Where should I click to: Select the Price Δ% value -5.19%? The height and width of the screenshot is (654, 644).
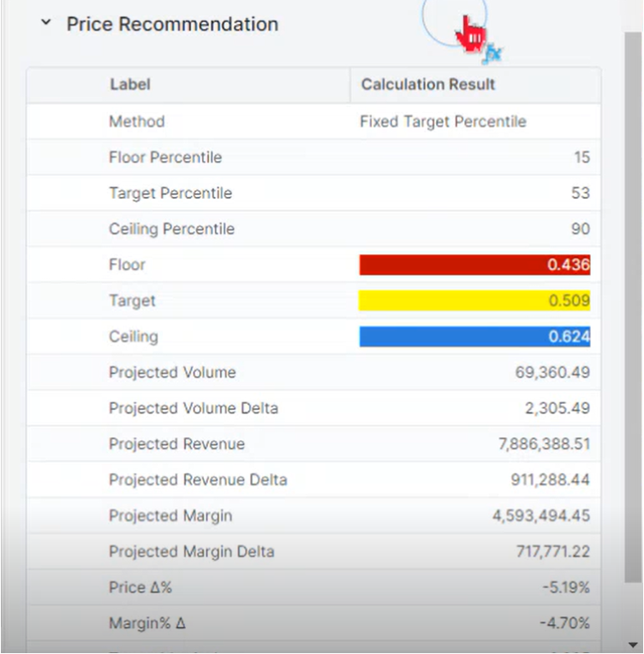[565, 587]
